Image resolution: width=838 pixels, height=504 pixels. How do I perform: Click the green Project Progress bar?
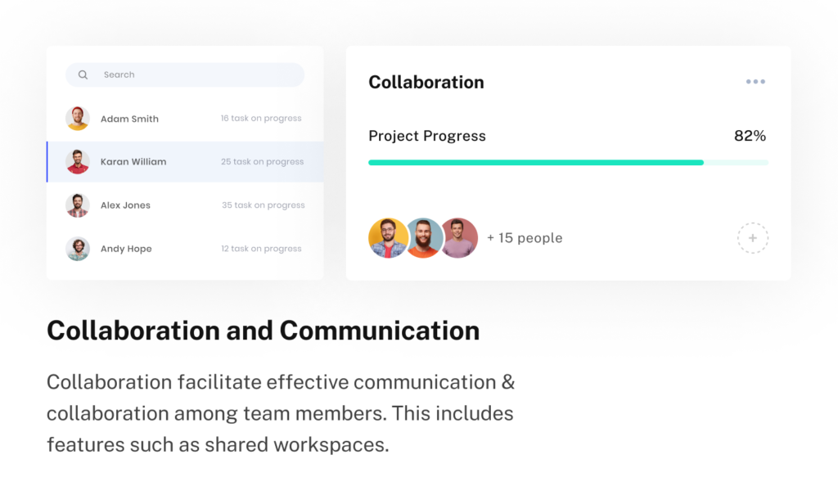(536, 163)
